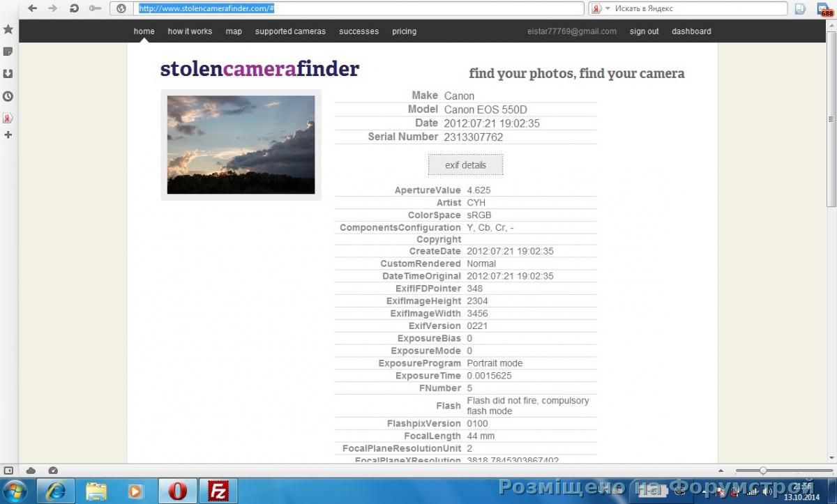Viewport: 837px width, 504px height.
Task: Open the bookmarks star panel in the sidebar
Action: (x=8, y=29)
